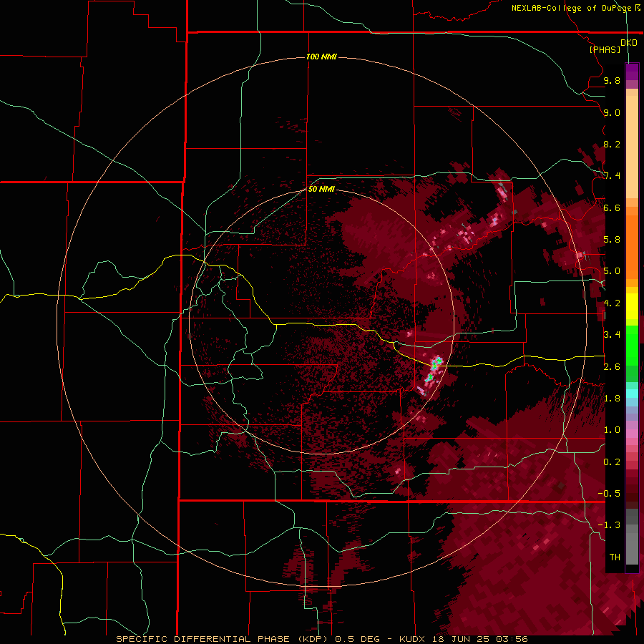Click the purple swatch at the scale top
This screenshot has width=644, height=644.
pyautogui.click(x=632, y=72)
